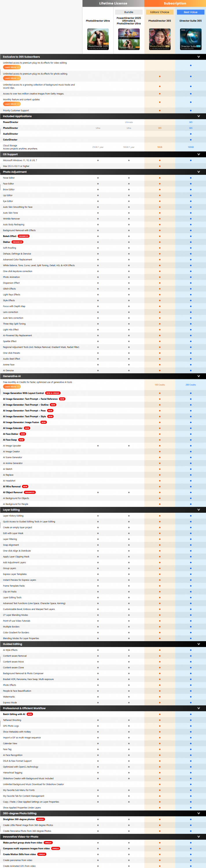Click the AI-Powered Sky Replacement row
206x868 pixels.
coord(103,336)
